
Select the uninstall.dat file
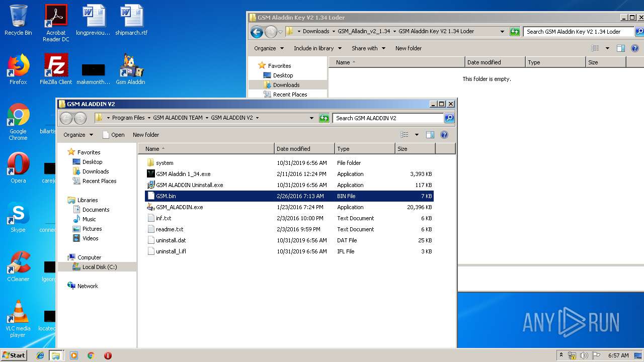171,240
